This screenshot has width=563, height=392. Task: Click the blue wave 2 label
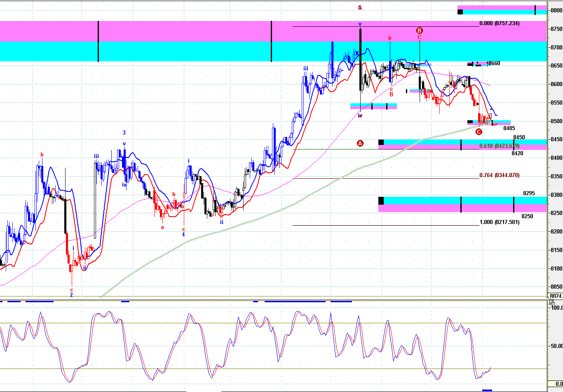click(x=71, y=295)
